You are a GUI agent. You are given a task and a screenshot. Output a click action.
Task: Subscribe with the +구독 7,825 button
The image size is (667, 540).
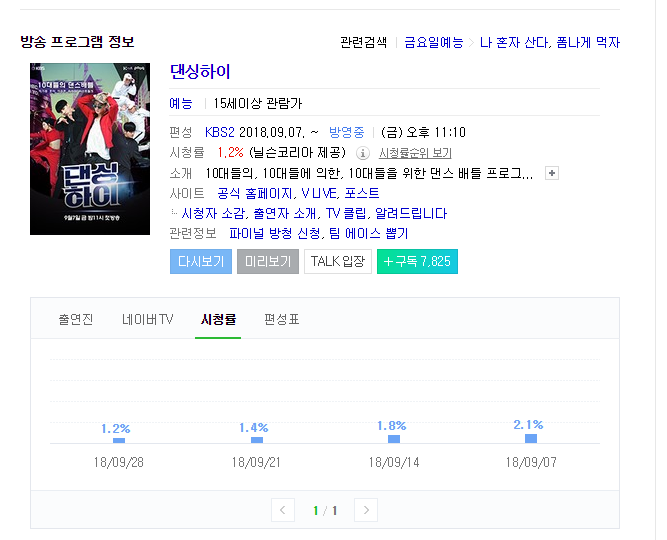tap(417, 261)
